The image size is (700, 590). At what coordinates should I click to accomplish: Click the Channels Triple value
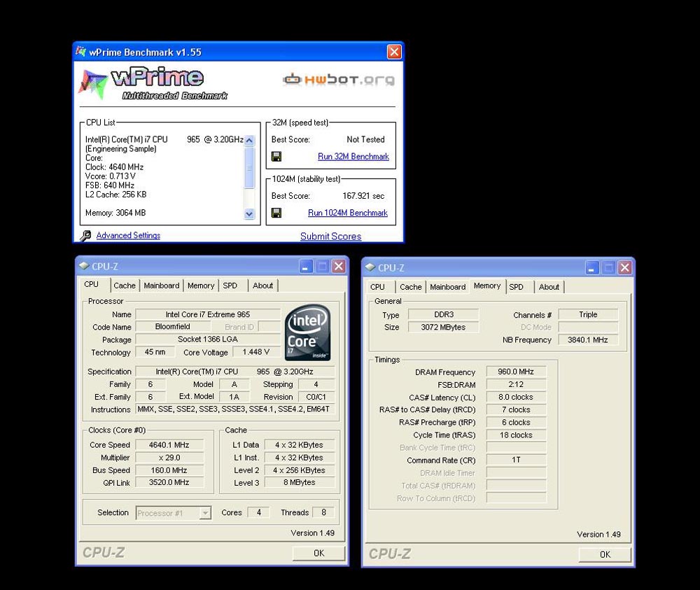tap(588, 315)
